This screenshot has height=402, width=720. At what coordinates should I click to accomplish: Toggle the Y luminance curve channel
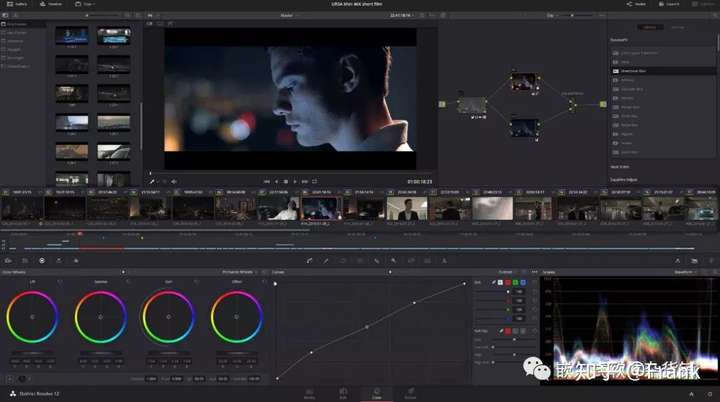pos(500,282)
